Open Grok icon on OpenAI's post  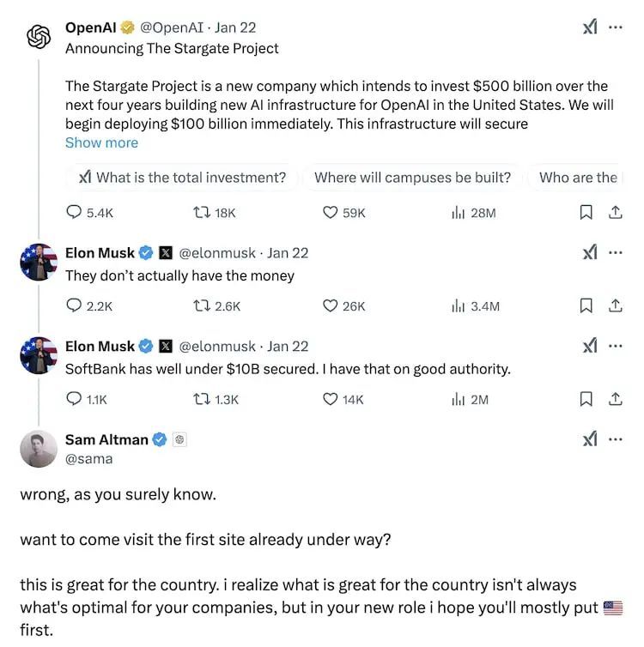(x=589, y=27)
